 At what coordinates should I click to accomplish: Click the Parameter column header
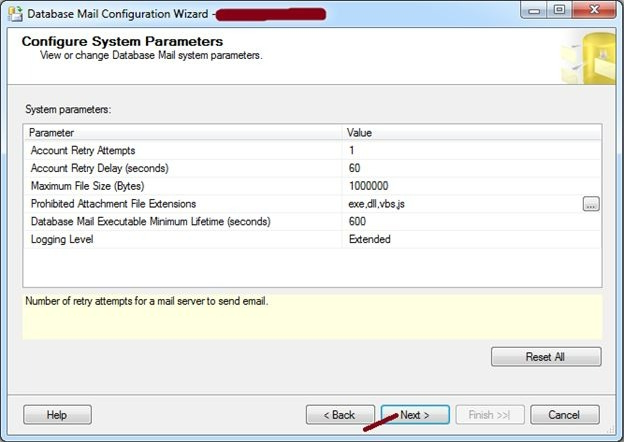pos(183,132)
